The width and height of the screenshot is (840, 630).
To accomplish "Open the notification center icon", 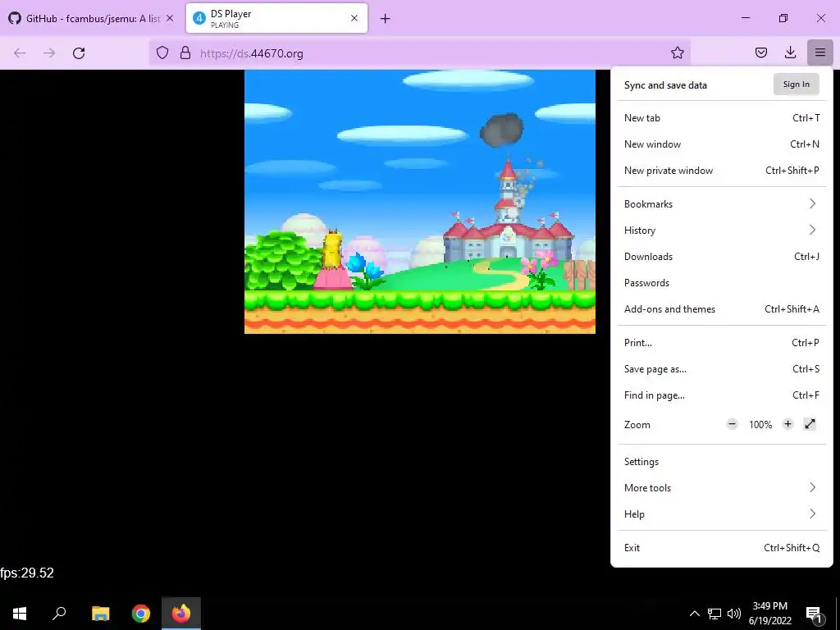I will click(x=815, y=614).
